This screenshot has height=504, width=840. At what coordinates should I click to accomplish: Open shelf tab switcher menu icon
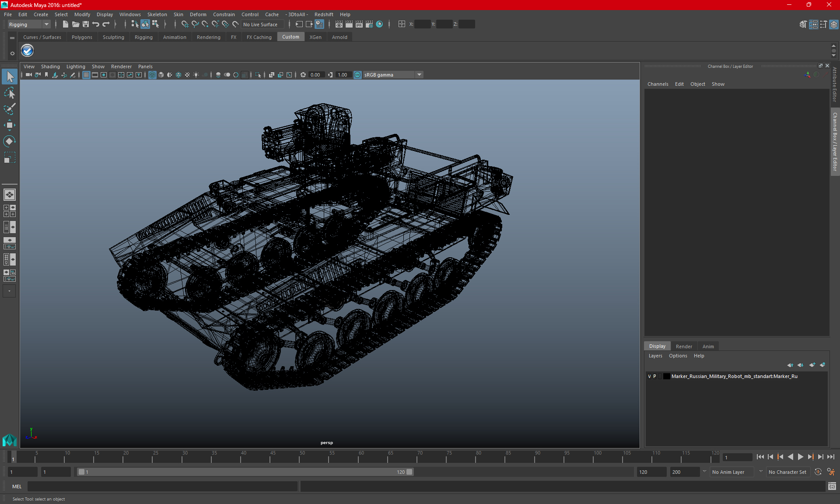[12, 38]
